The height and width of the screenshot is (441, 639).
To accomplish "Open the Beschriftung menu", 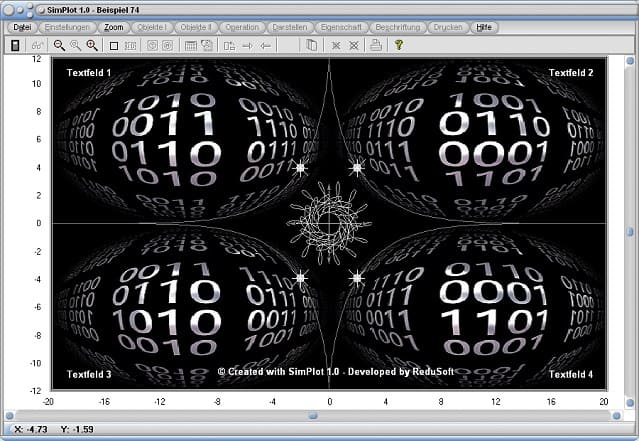I will [398, 27].
